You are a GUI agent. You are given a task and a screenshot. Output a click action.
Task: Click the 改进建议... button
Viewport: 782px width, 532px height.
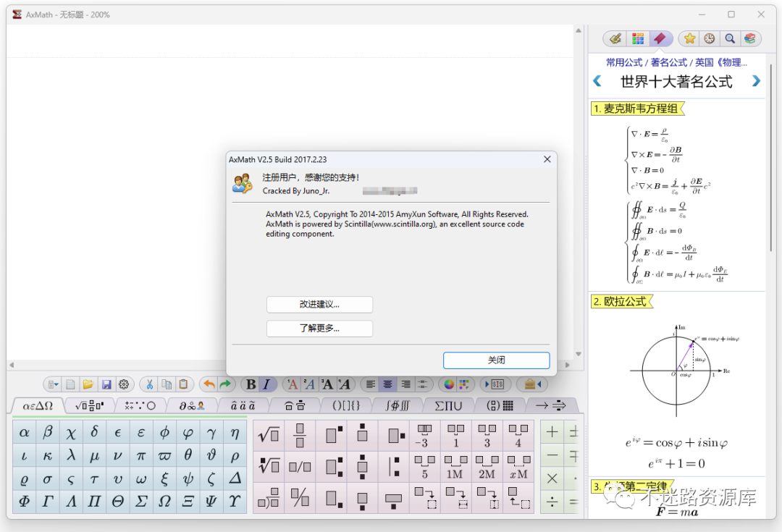[319, 304]
